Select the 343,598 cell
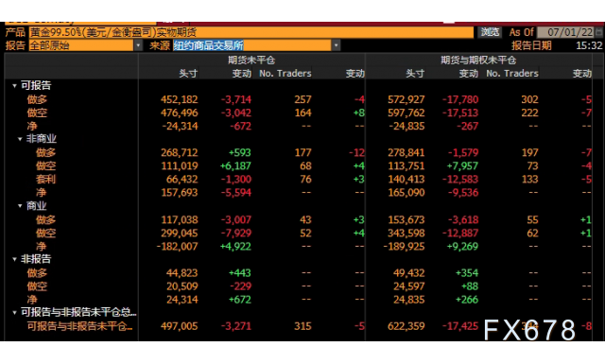The height and width of the screenshot is (364, 605). pyautogui.click(x=406, y=234)
